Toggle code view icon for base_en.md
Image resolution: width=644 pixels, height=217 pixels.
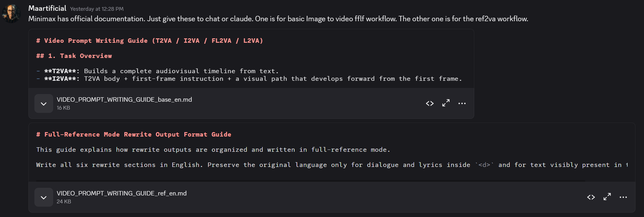[430, 103]
